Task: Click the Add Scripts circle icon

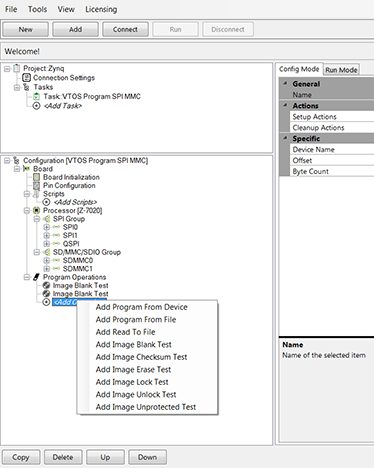Action: 46,202
